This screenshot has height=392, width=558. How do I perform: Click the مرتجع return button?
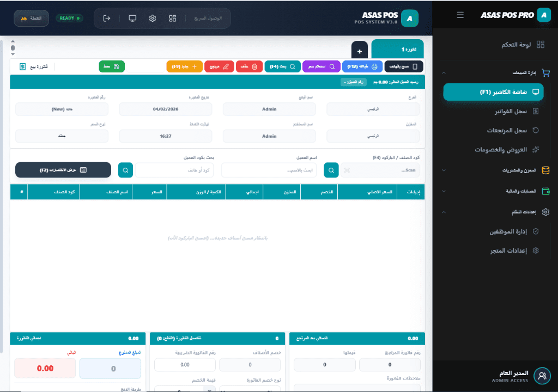(219, 66)
